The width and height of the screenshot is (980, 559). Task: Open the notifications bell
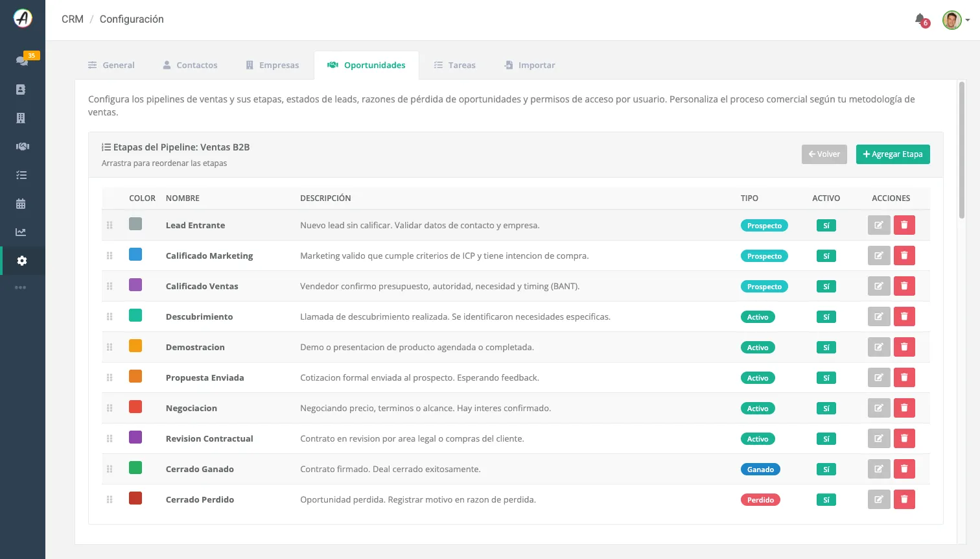point(920,19)
